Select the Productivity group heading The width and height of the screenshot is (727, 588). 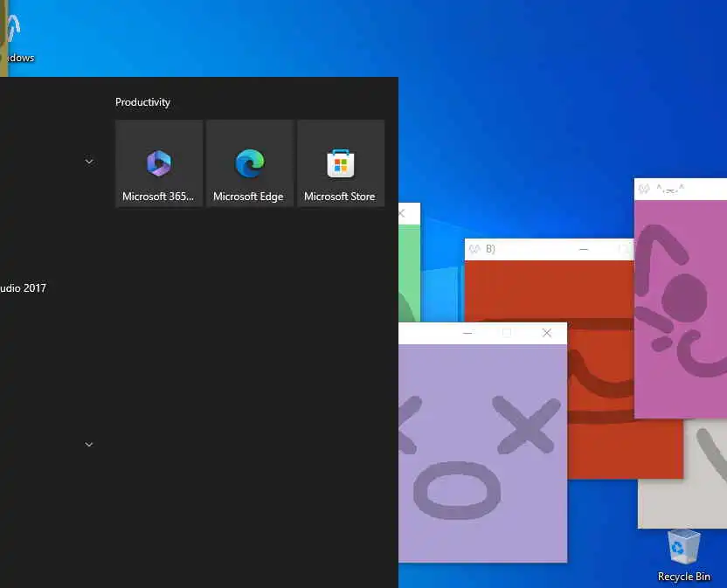[142, 102]
